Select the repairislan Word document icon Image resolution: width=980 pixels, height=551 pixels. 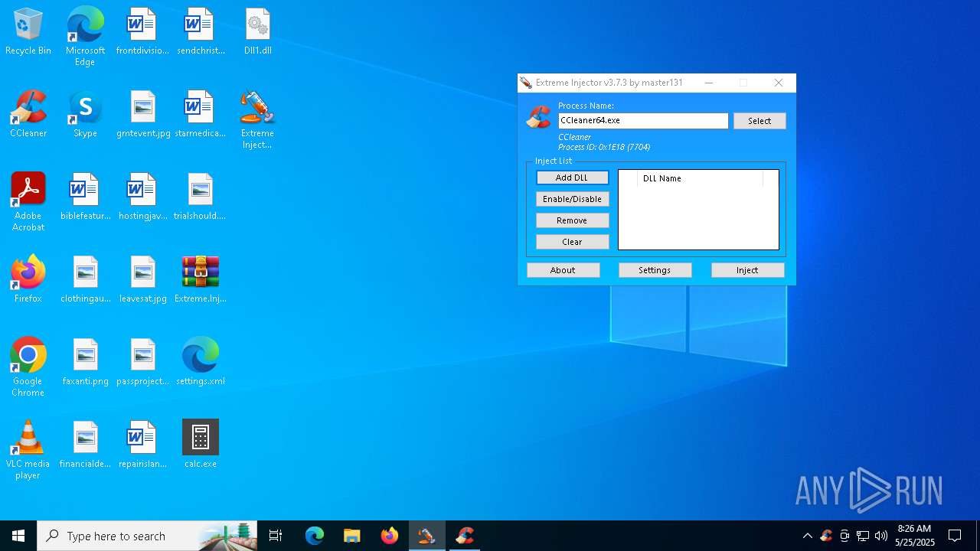143,445
